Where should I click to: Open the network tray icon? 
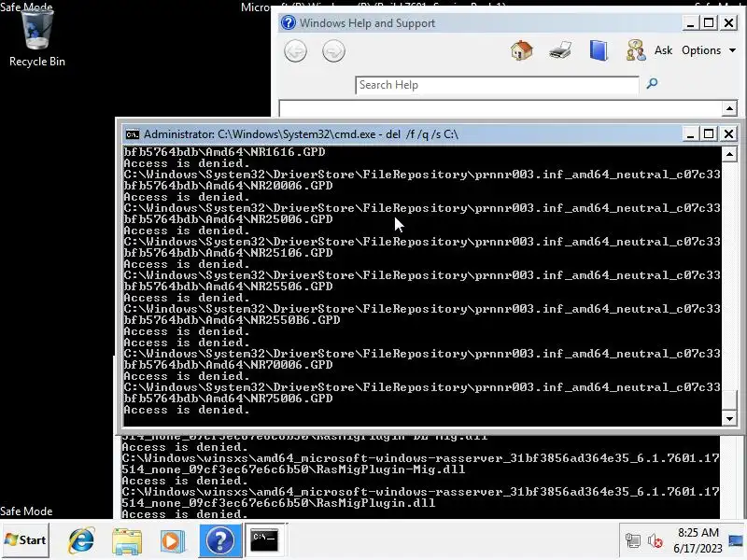633,541
